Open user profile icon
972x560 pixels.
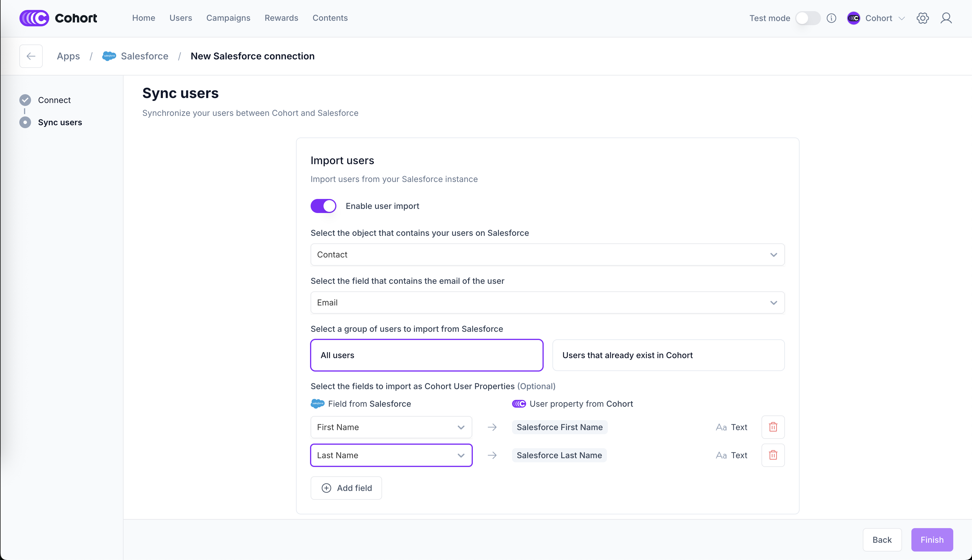pos(946,18)
